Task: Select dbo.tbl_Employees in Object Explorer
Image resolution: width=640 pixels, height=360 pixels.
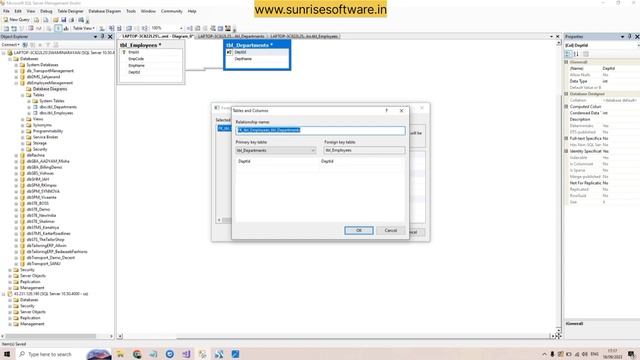Action: [x=56, y=113]
